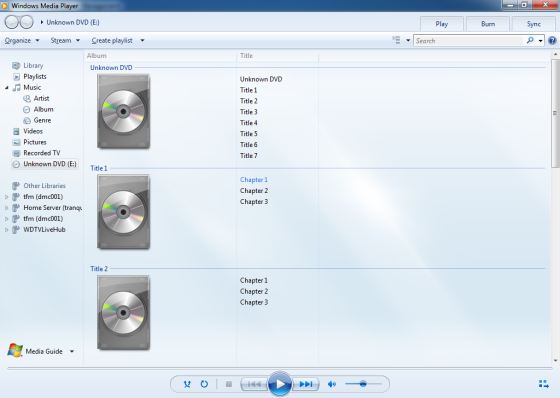Click the Forward navigation arrow button
The height and width of the screenshot is (398, 560).
pos(26,22)
